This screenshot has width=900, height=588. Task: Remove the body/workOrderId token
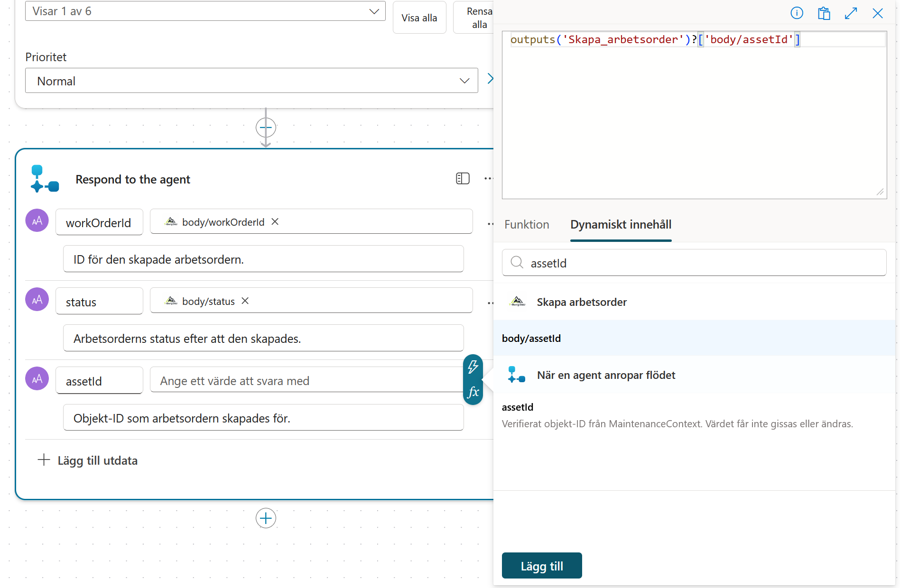tap(275, 221)
